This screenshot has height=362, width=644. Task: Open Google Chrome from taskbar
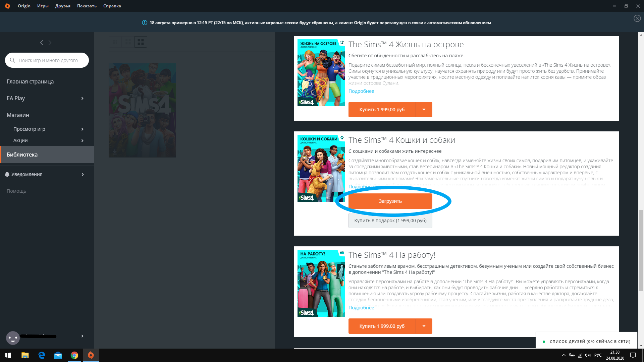click(x=74, y=355)
